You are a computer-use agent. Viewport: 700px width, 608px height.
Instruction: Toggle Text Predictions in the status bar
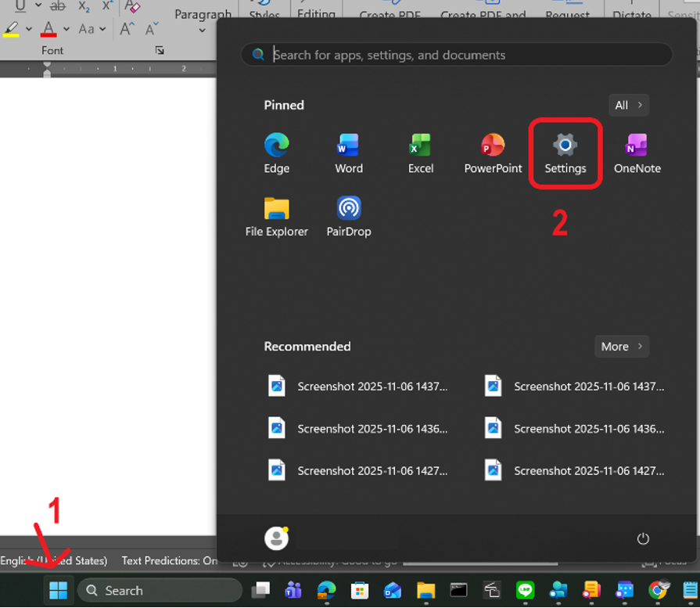169,560
